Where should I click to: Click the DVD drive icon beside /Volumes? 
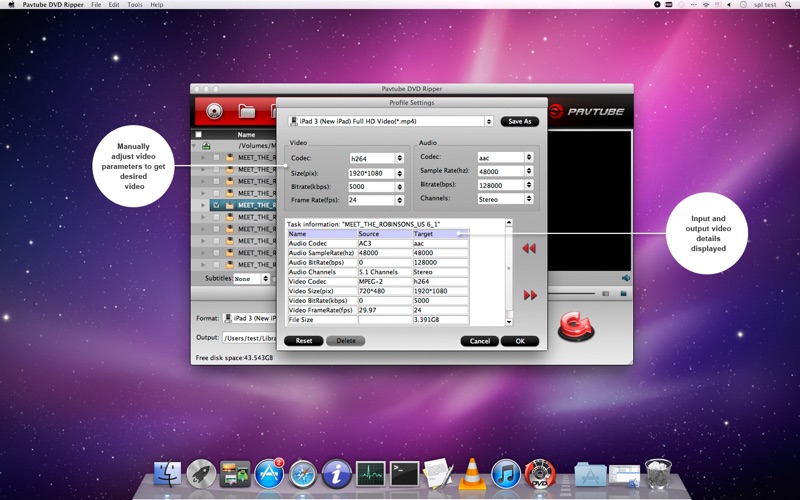click(x=206, y=146)
